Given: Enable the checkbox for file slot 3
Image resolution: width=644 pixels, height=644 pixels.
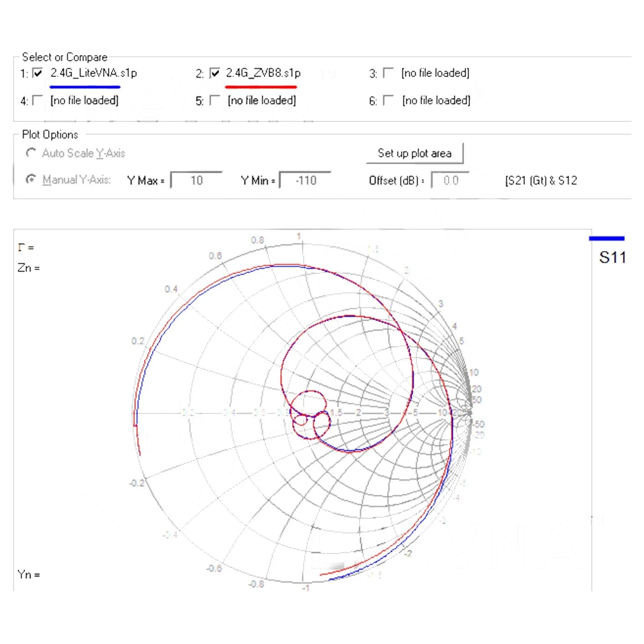Looking at the screenshot, I should pyautogui.click(x=388, y=73).
